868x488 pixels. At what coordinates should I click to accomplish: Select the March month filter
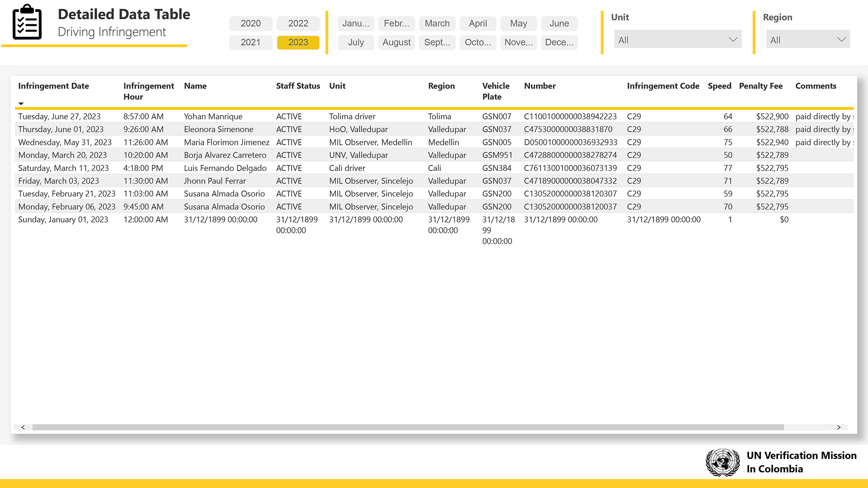437,23
